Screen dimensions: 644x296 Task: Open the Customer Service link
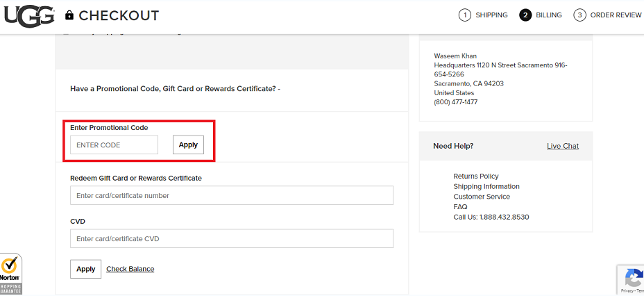pos(482,197)
